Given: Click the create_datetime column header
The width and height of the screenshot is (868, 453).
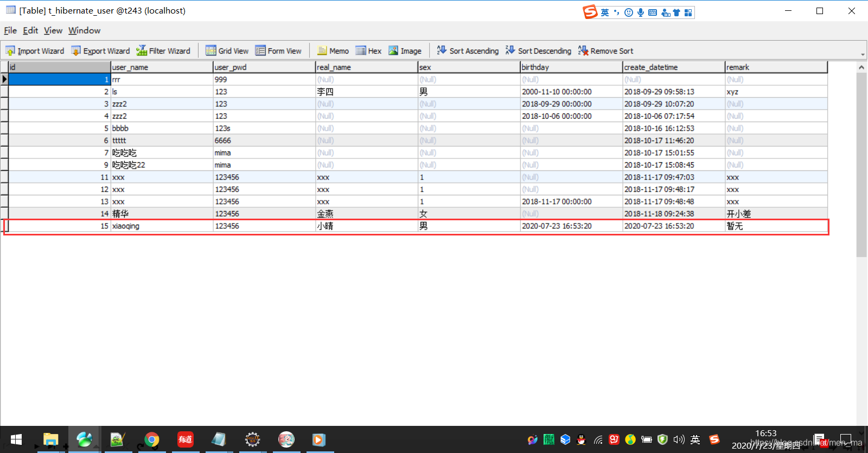Looking at the screenshot, I should [x=674, y=67].
